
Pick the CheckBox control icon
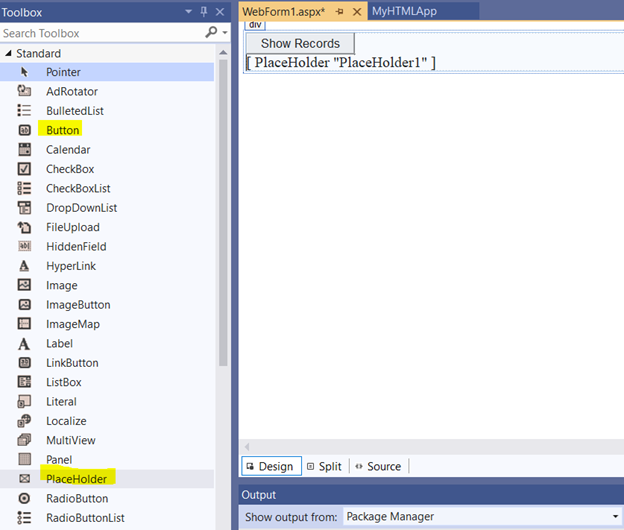click(x=24, y=169)
